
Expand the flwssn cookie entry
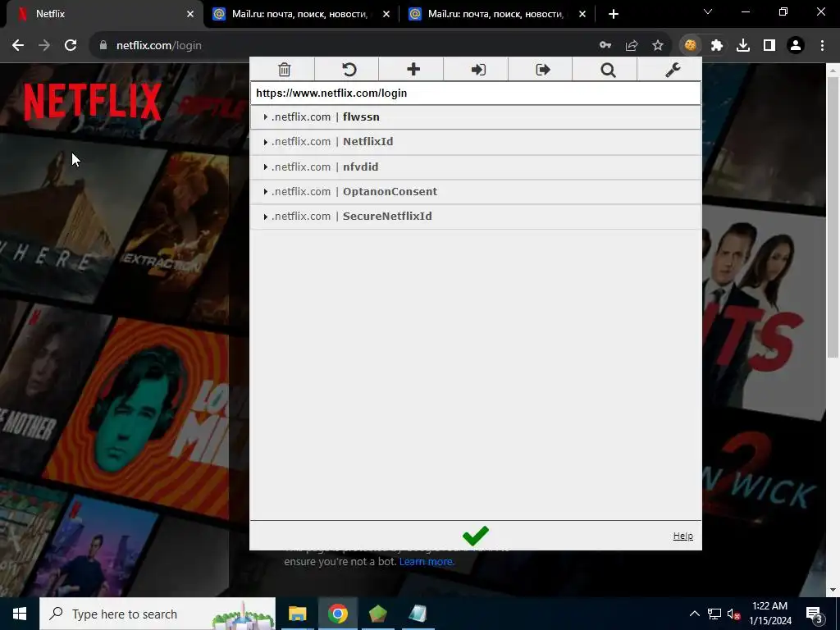pos(476,116)
